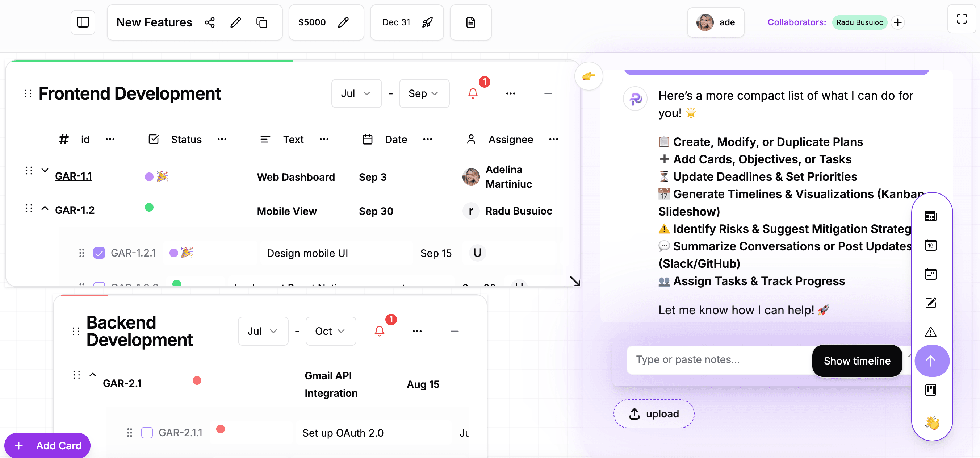Open the rocket launch icon beside Dec 31
Image resolution: width=980 pixels, height=458 pixels.
click(x=427, y=22)
